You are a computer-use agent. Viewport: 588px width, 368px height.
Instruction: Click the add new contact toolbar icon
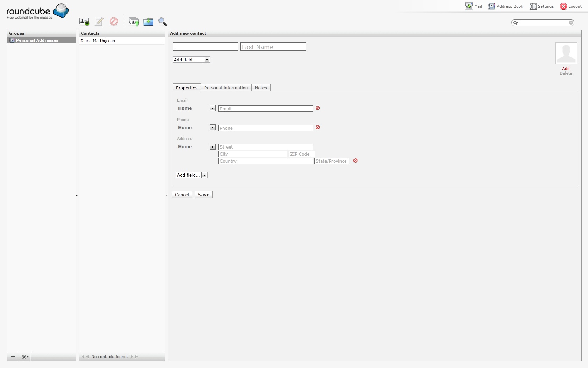tap(84, 22)
